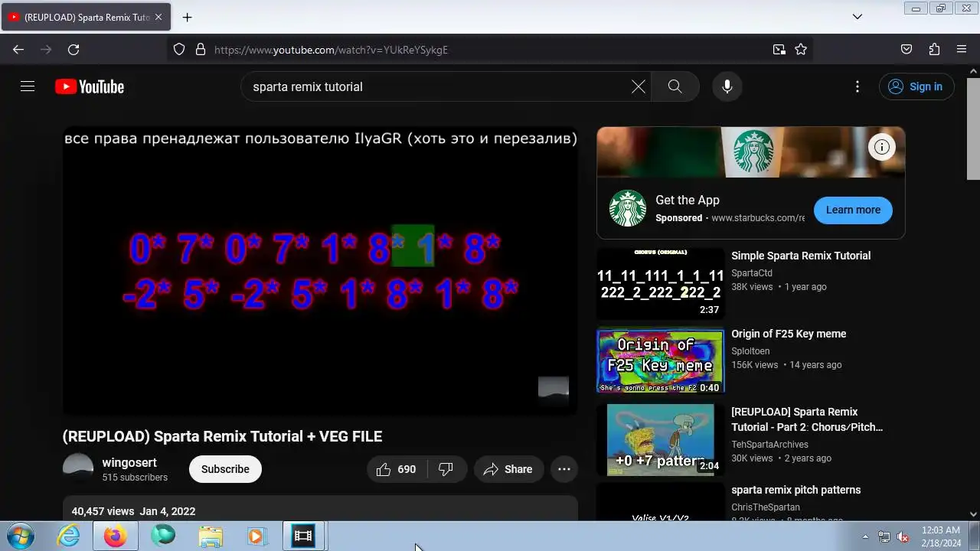Click the Squidward +0 +7 pattern thumbnail

click(661, 439)
